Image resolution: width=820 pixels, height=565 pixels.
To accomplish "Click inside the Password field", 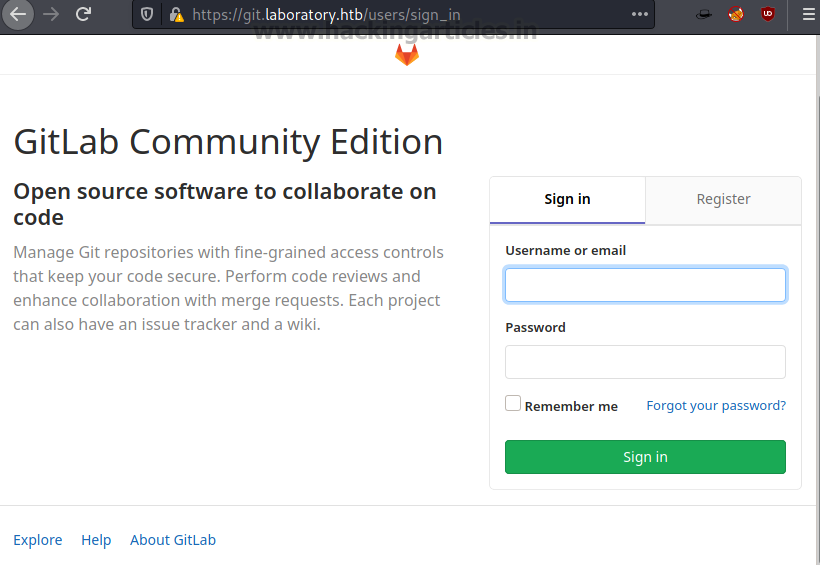I will [x=645, y=362].
